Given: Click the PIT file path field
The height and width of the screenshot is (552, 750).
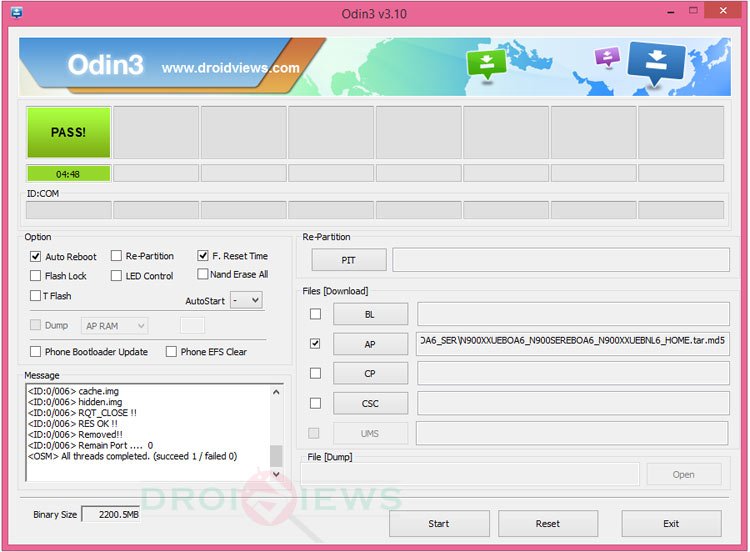Looking at the screenshot, I should coord(561,260).
